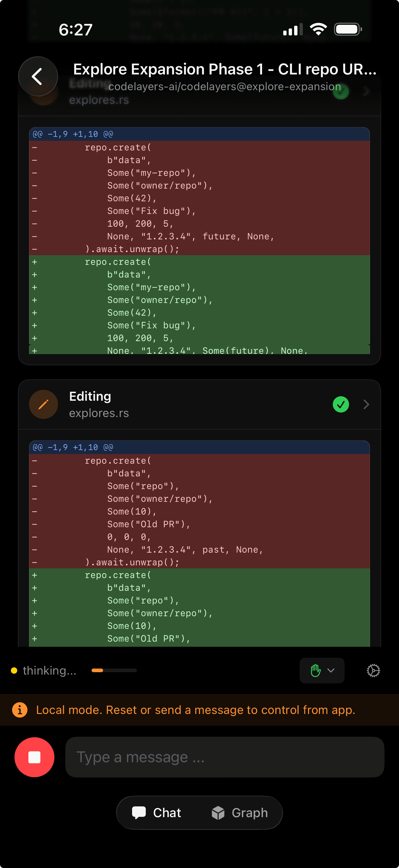Open the hand permission mode dropdown
399x868 pixels.
[322, 671]
